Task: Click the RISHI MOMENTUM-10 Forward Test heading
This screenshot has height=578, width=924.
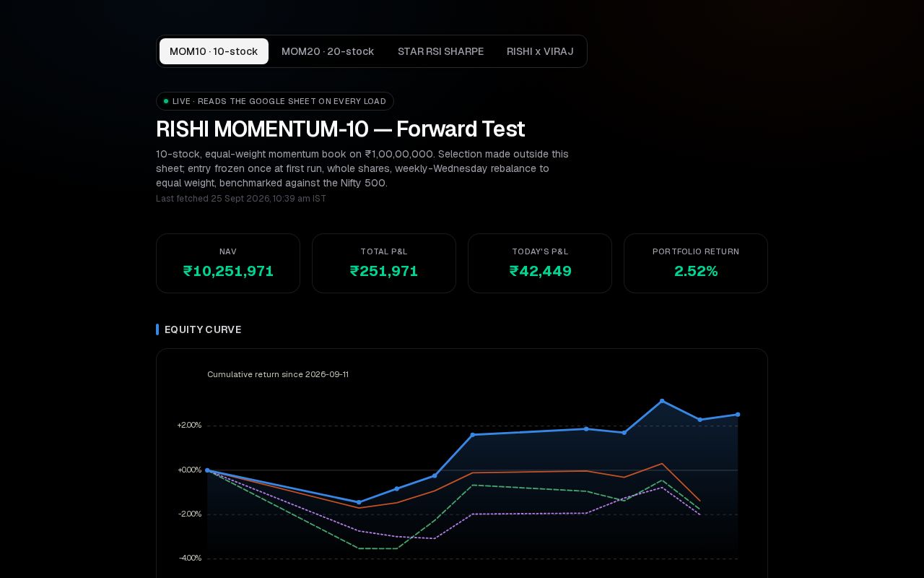Action: [341, 129]
